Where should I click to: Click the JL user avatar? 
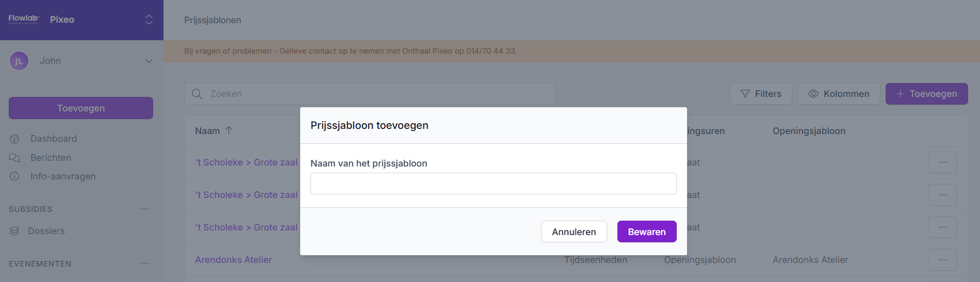point(19,61)
